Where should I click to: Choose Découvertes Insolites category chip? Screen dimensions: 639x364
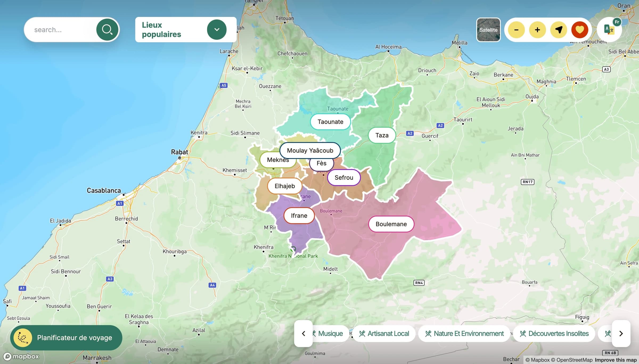tap(554, 333)
